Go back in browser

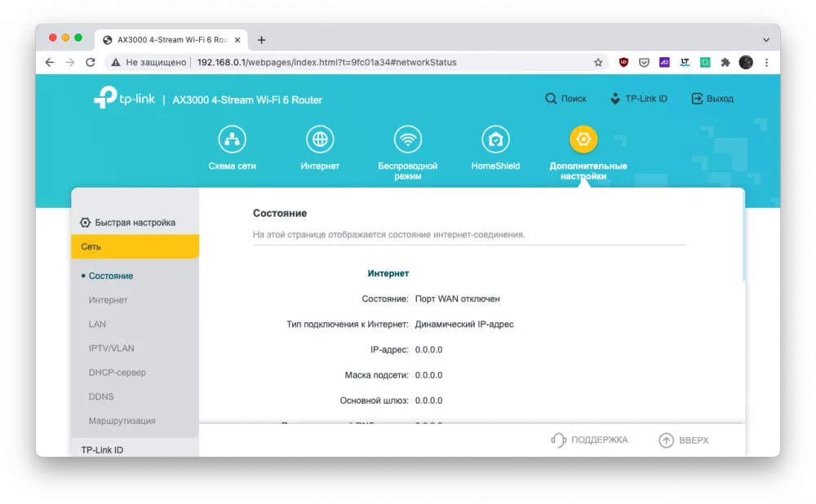point(50,63)
